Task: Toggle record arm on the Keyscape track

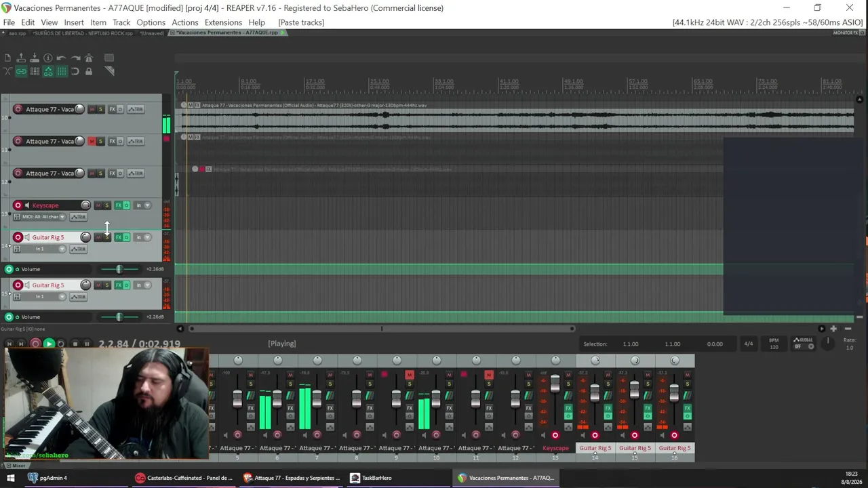Action: tap(18, 205)
